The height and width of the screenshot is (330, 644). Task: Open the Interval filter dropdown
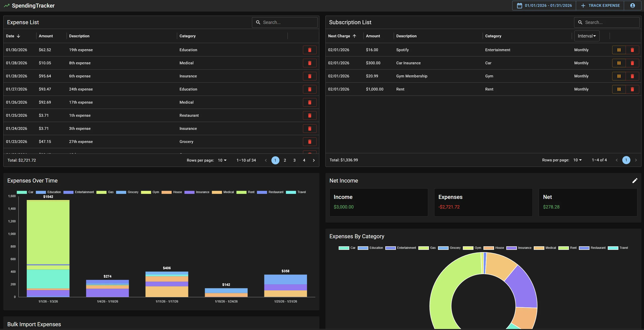tap(587, 36)
